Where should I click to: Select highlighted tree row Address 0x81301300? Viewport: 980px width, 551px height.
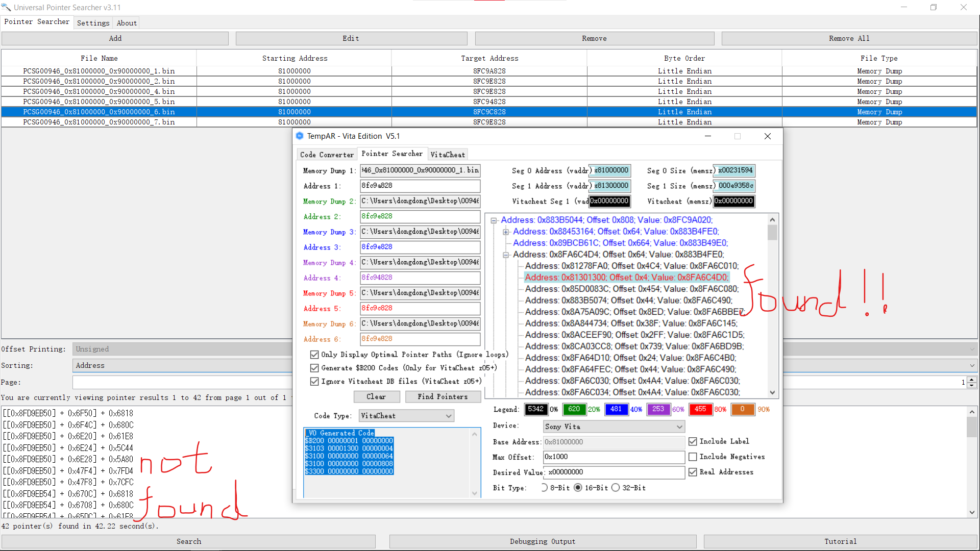click(627, 278)
